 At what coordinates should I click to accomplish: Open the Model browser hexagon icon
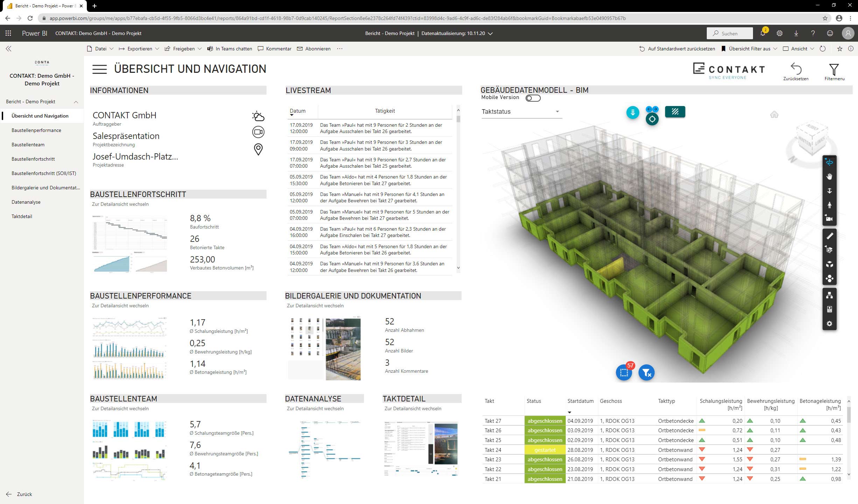[829, 279]
